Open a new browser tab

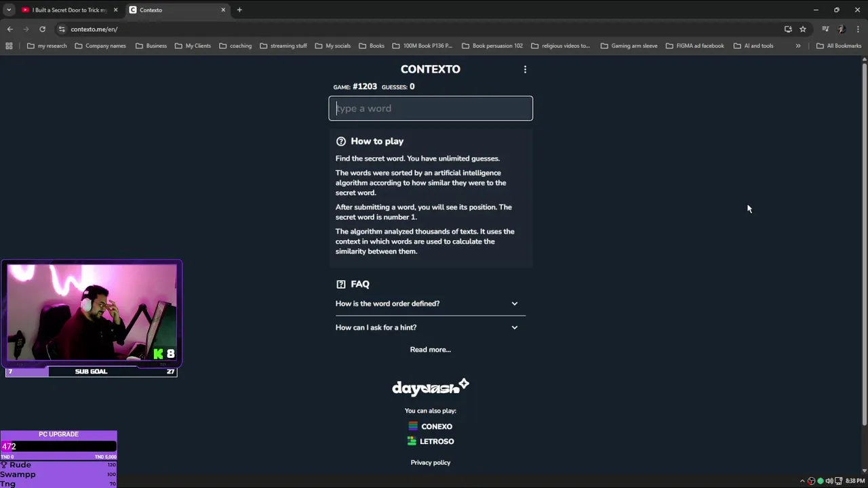[x=239, y=10]
